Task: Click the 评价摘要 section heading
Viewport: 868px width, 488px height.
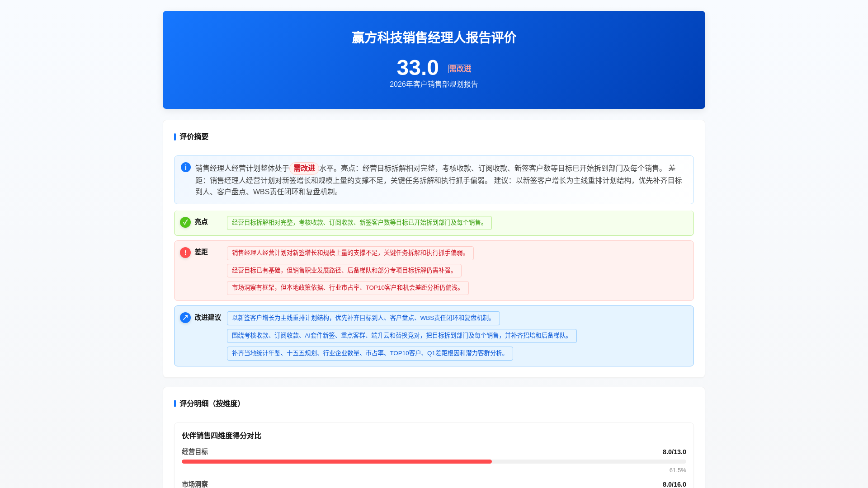Action: (x=194, y=137)
